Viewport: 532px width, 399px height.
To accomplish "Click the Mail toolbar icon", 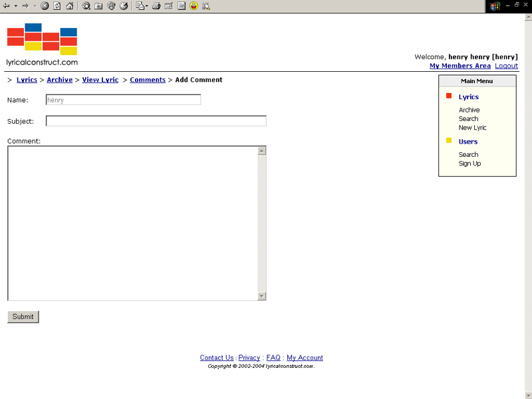I will 140,6.
